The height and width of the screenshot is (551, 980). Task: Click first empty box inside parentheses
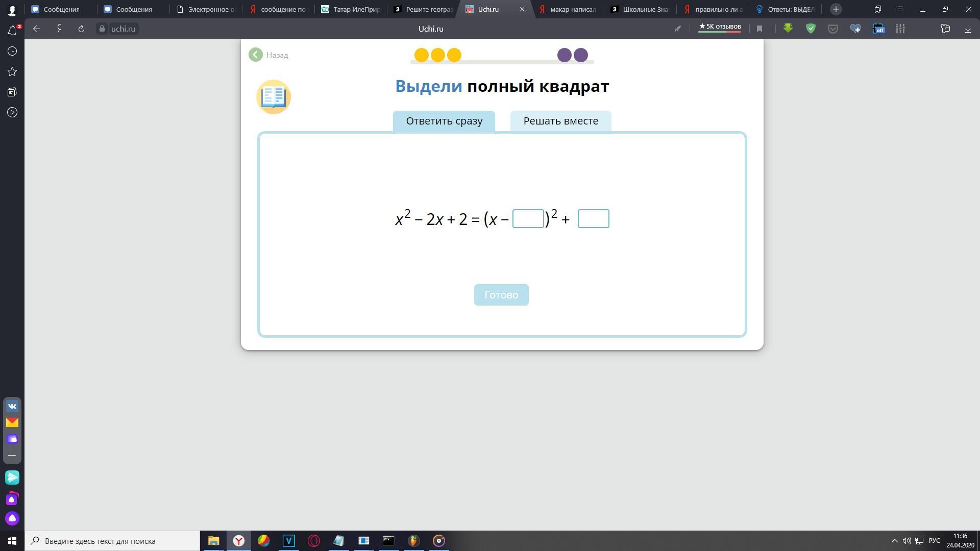coord(528,219)
